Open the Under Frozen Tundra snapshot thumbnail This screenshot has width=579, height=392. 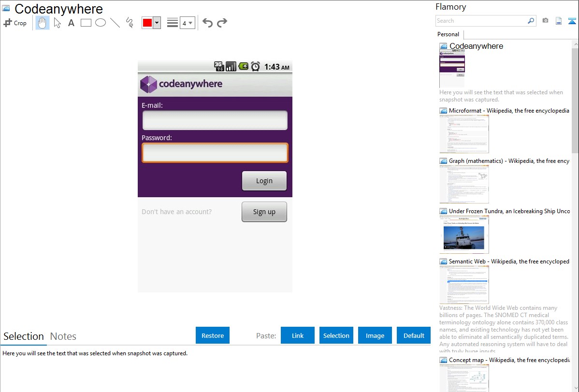click(464, 234)
